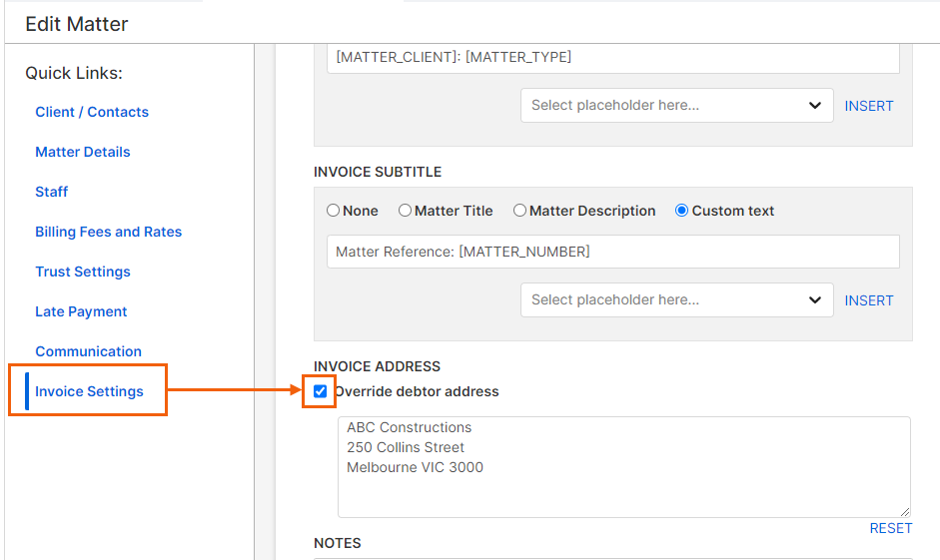Select the None subtitle radio button
The image size is (940, 560).
tap(333, 211)
